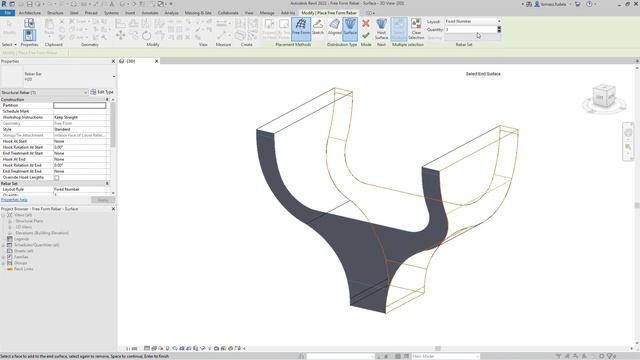This screenshot has width=640, height=360.
Task: Close the Properties palette
Action: pos(113,61)
